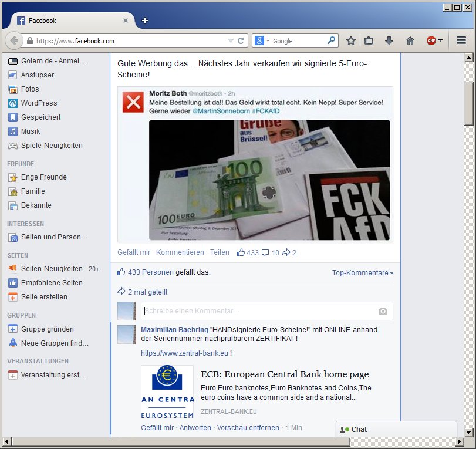Click the horizontal scrollbar left arrow
This screenshot has height=449, width=476.
7,441
